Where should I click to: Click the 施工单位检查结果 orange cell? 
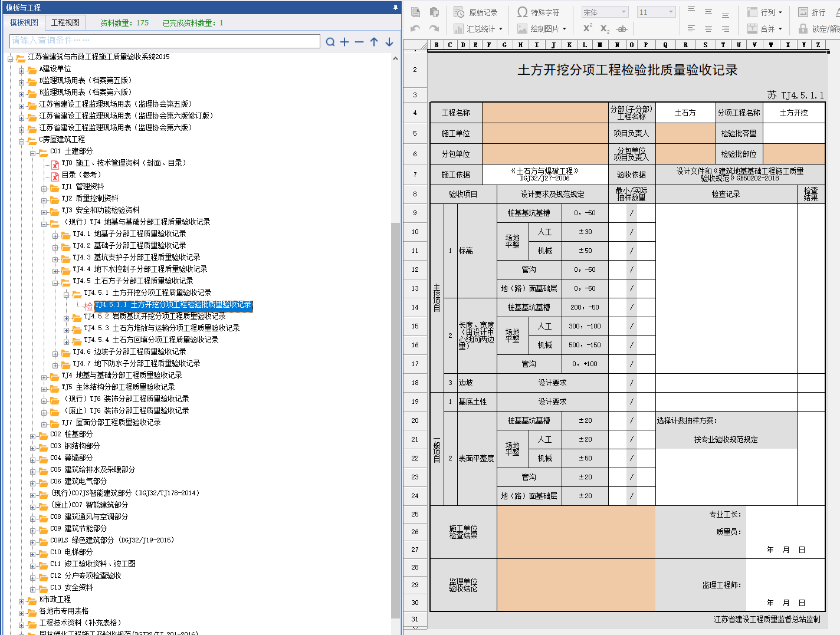[576, 532]
